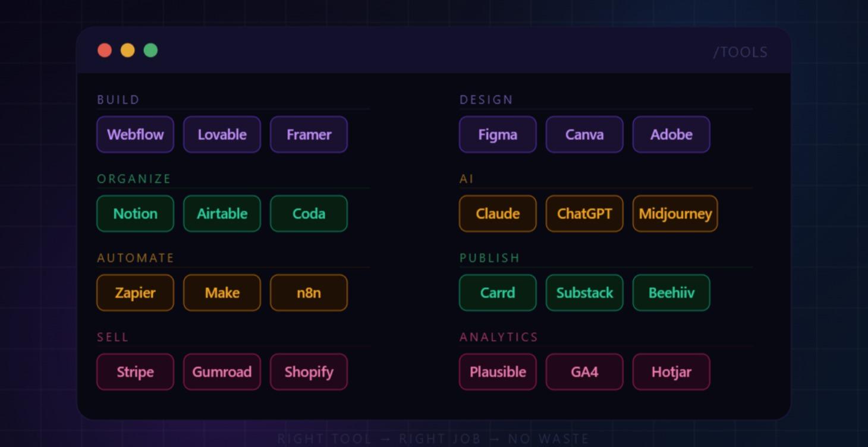This screenshot has height=447, width=868.
Task: Click the ChatGPT chip
Action: pos(585,213)
